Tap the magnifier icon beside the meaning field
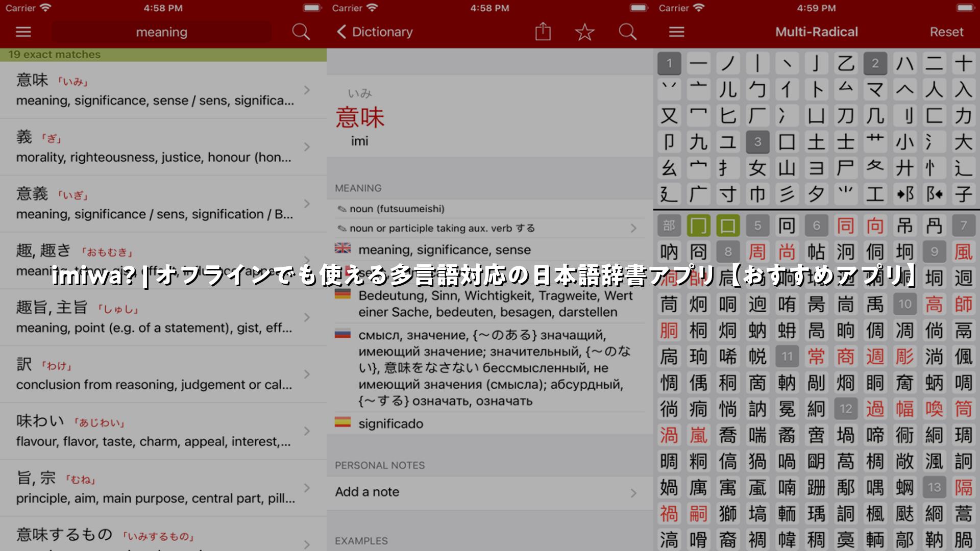980x551 pixels. tap(301, 32)
